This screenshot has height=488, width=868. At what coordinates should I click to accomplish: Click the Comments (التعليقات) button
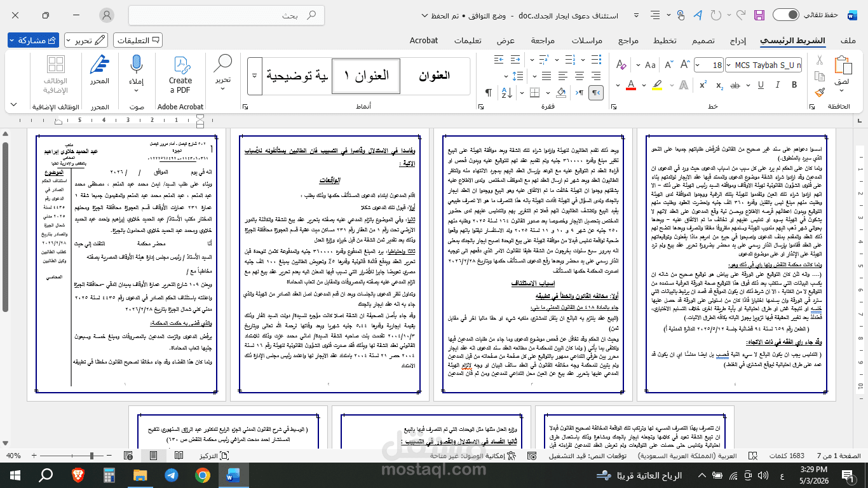pos(138,40)
